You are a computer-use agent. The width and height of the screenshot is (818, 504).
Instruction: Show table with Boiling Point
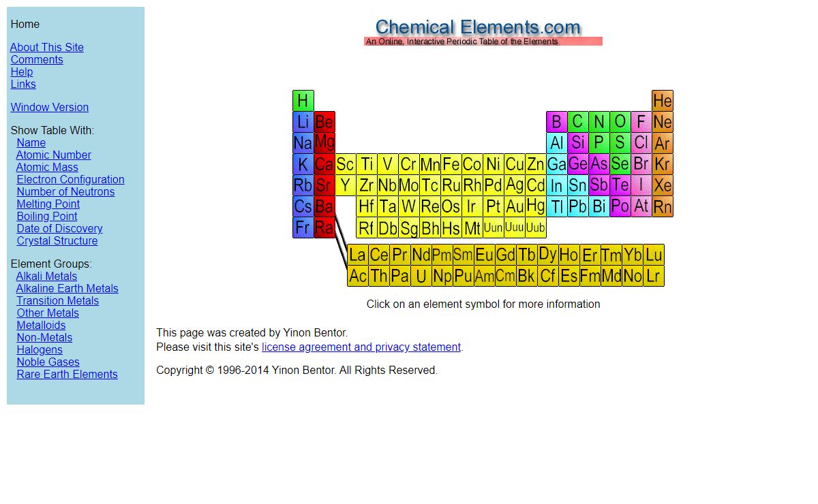(47, 217)
